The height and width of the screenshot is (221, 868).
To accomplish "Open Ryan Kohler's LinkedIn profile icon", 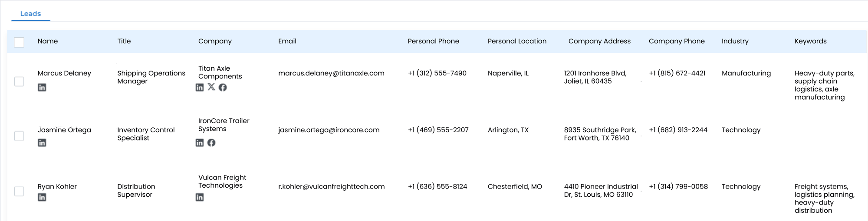I will pos(42,197).
